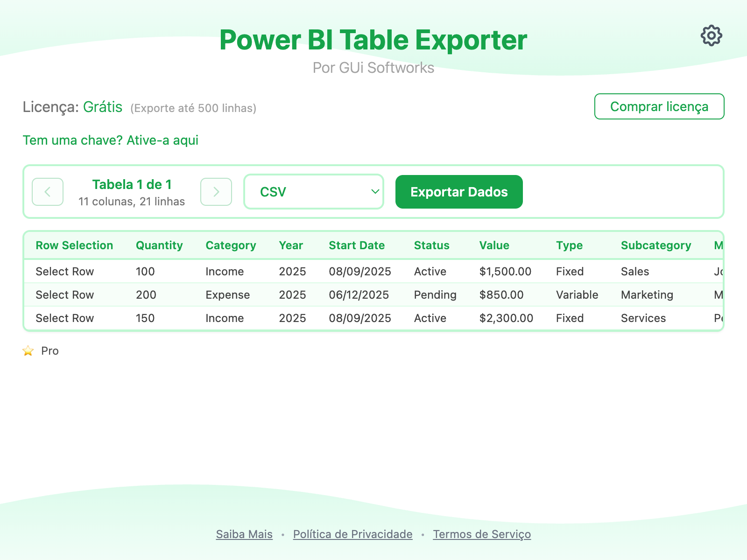Select Row for the $1,500.00 Income entry
This screenshot has height=560, width=747.
(64, 271)
